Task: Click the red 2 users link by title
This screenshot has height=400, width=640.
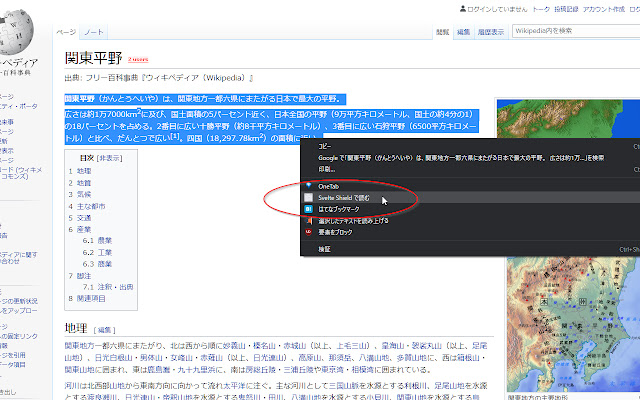Action: pos(138,60)
